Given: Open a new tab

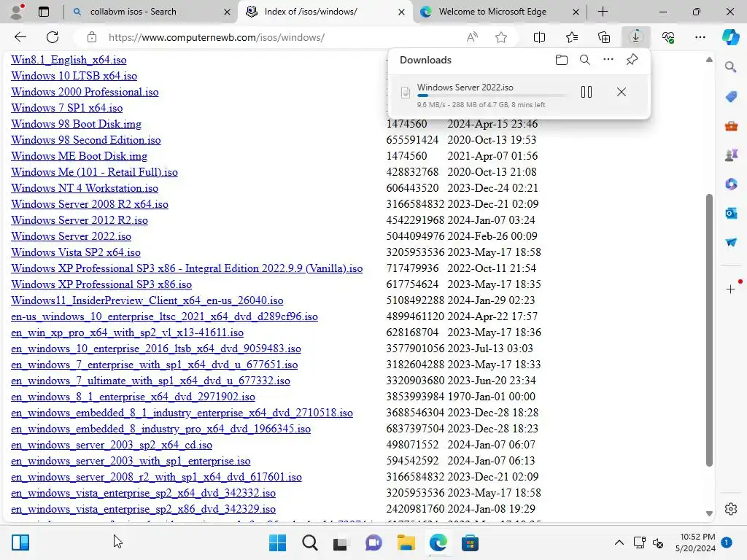Looking at the screenshot, I should 603,12.
